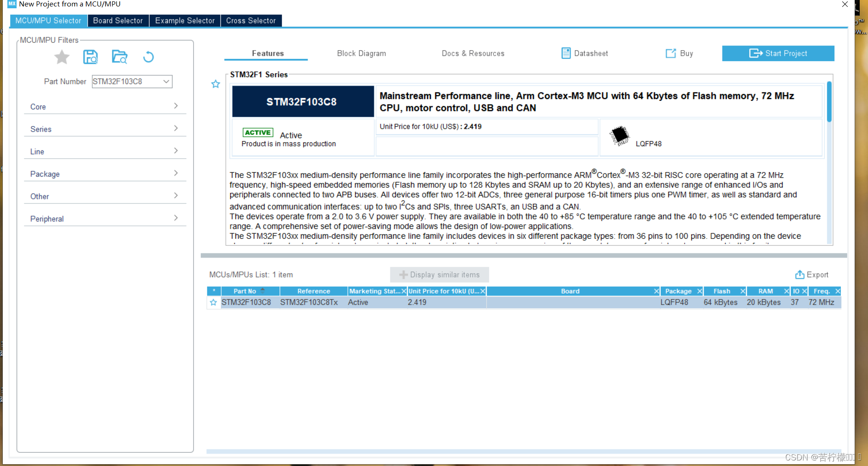Click the star column header
This screenshot has width=868, height=466.
point(214,291)
